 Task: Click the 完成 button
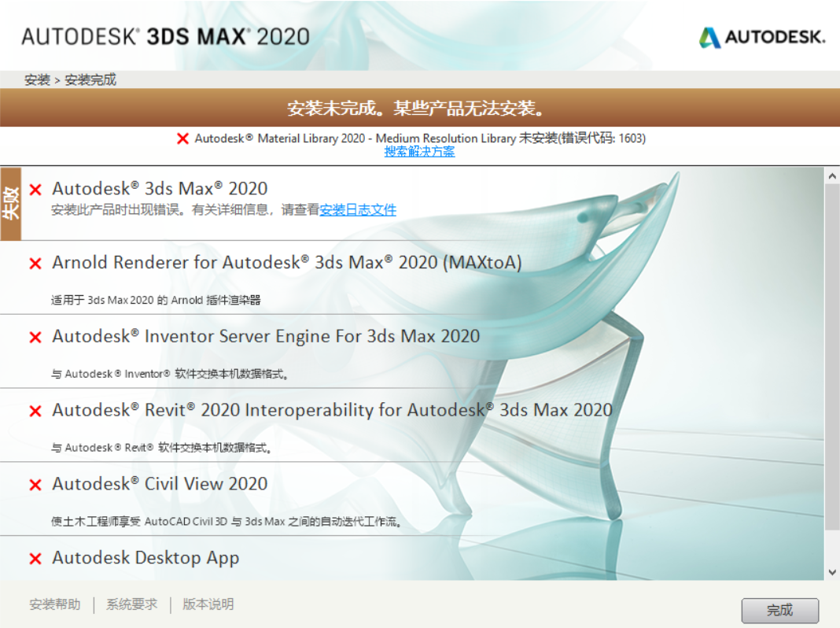[x=780, y=611]
